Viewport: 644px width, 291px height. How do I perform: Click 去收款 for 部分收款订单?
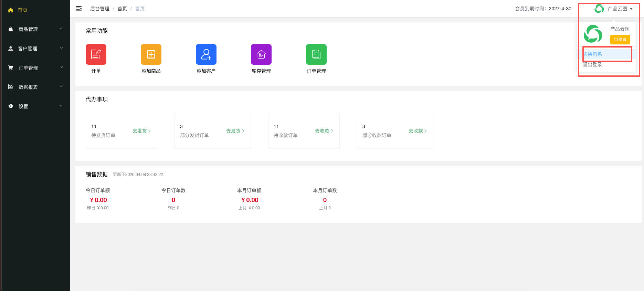[418, 131]
